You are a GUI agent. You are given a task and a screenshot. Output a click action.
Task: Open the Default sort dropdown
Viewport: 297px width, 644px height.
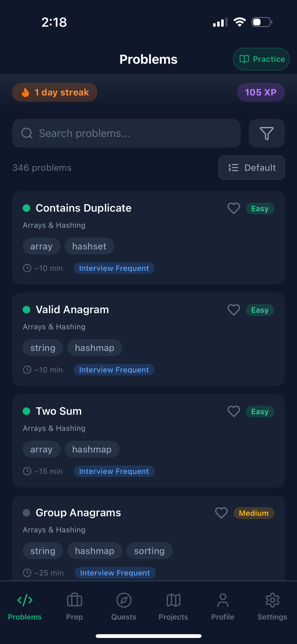[x=251, y=168]
